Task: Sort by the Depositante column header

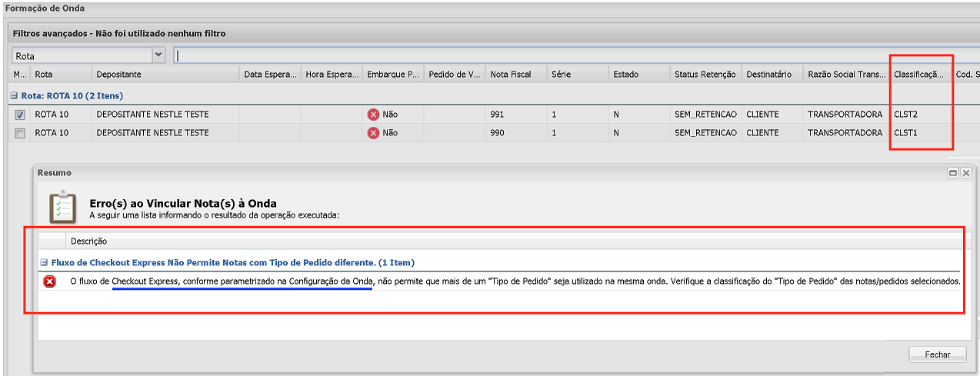Action: (x=165, y=75)
